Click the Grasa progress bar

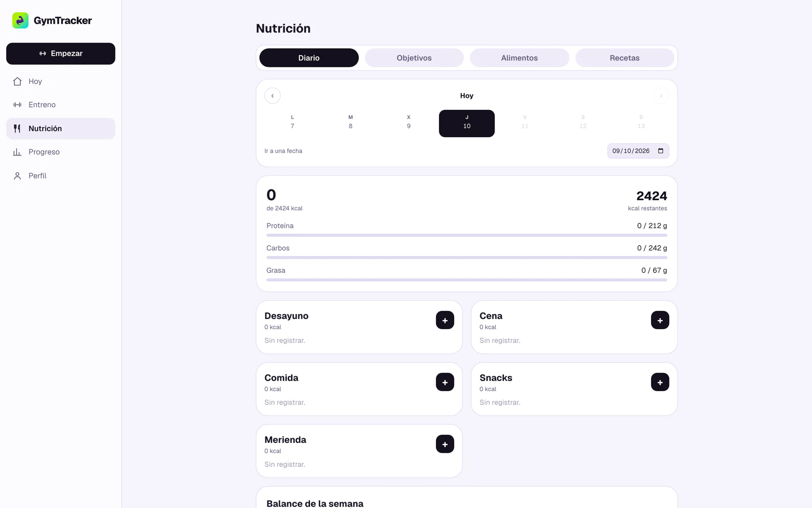click(467, 280)
